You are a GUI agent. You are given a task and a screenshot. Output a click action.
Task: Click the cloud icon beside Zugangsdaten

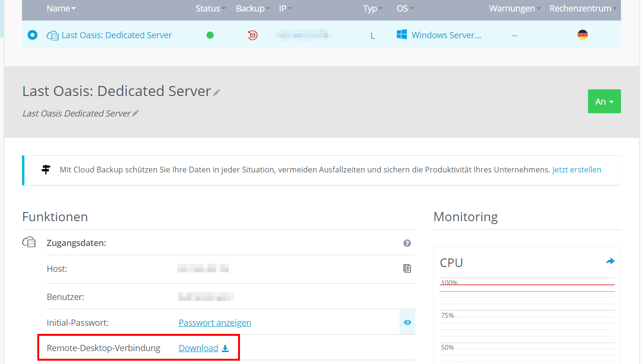pos(29,242)
